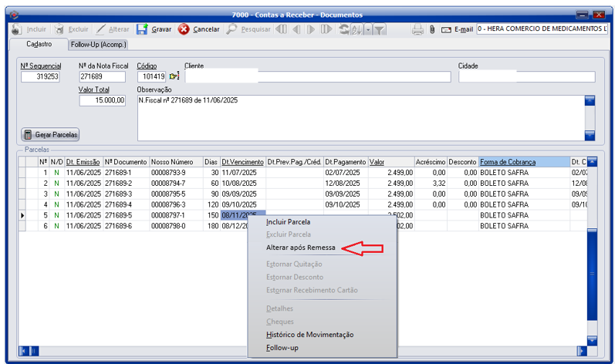Viewport: 615px width, 364px height.
Task: Go to last record navigation arrow
Action: (x=326, y=29)
